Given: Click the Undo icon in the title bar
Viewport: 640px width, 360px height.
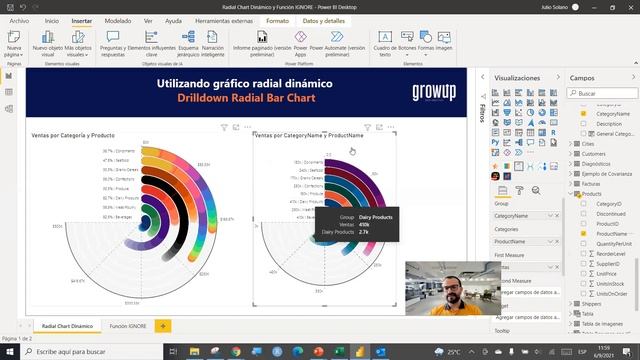Looking at the screenshot, I should [23, 7].
